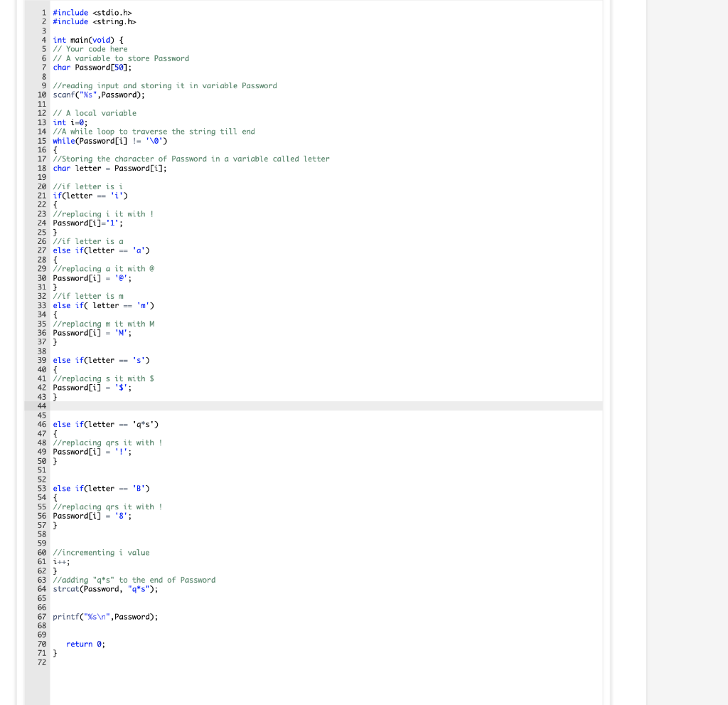Click the Password[i]='1' replacement statement
This screenshot has width=728, height=705.
click(x=85, y=223)
